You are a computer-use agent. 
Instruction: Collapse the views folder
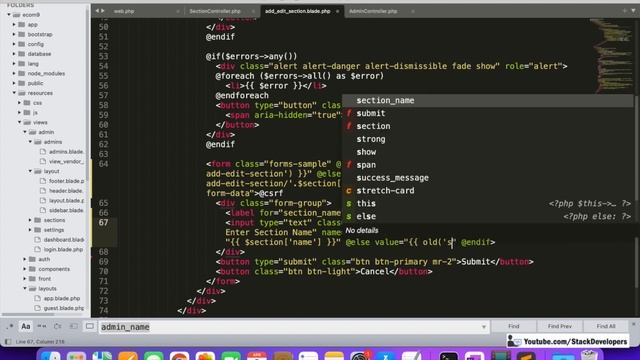click(x=19, y=122)
